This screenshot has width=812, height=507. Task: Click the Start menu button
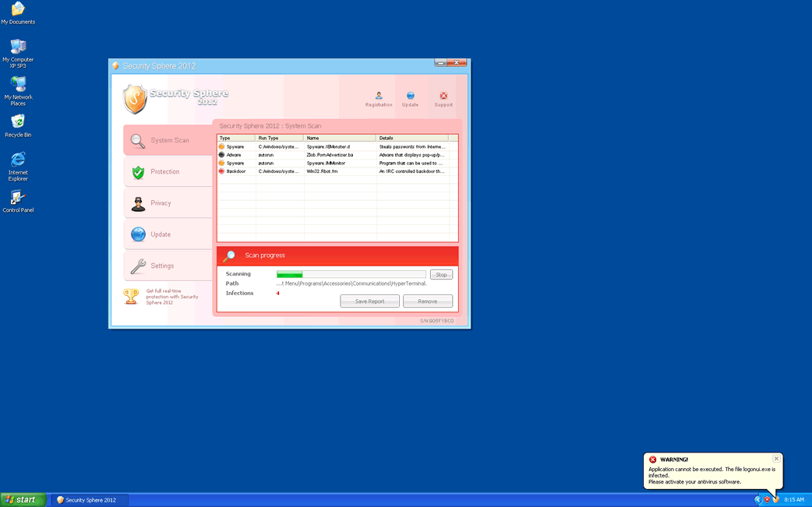[23, 500]
